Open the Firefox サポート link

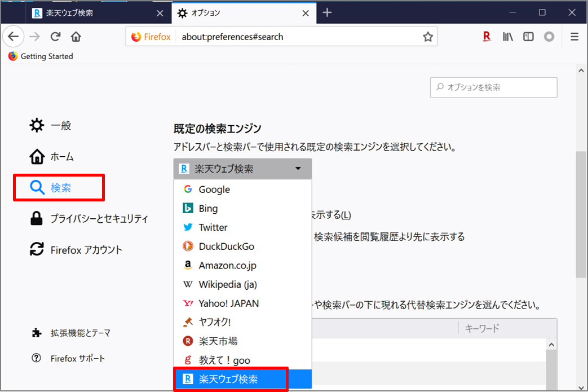click(77, 358)
